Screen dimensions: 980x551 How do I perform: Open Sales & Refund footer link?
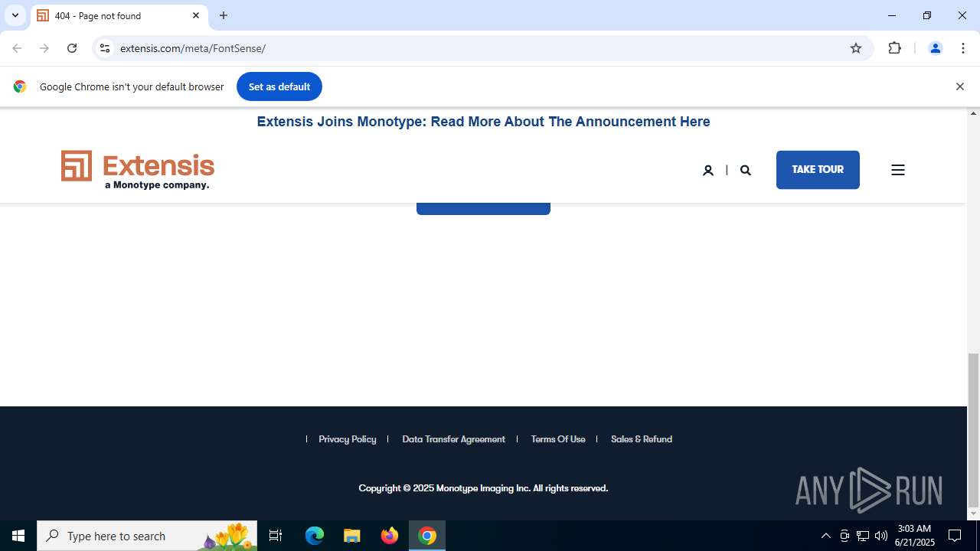point(642,439)
